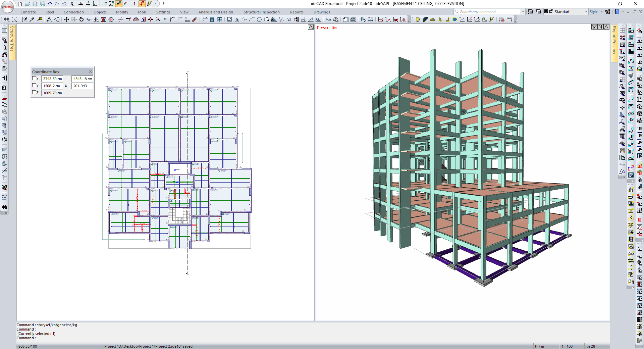Image resolution: width=644 pixels, height=349 pixels.
Task: Click the New project icon
Action: [x=20, y=4]
